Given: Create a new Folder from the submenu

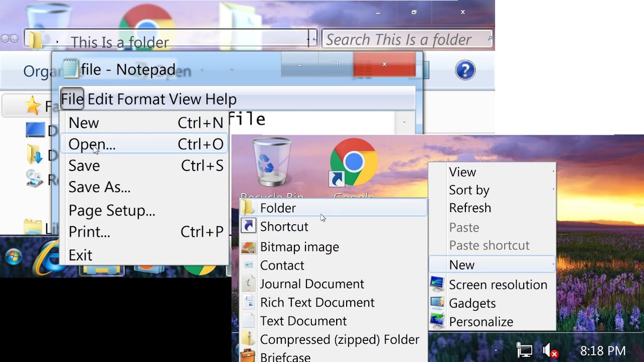Looking at the screenshot, I should (x=333, y=208).
